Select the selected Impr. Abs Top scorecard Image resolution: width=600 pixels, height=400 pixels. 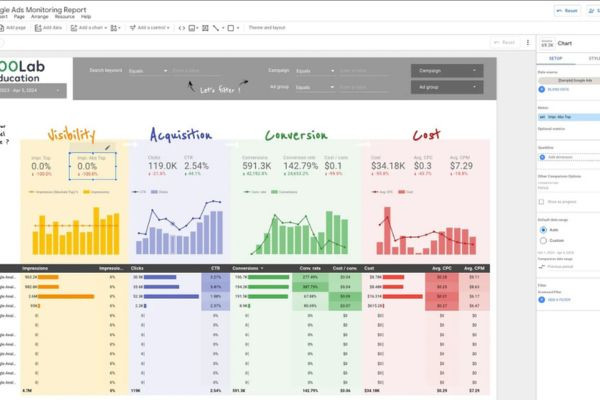[x=93, y=166]
